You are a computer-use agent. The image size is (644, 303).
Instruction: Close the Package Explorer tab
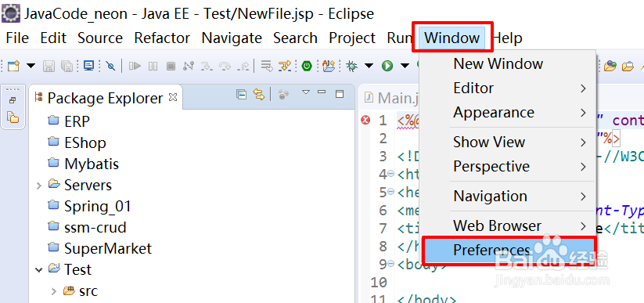tap(173, 97)
